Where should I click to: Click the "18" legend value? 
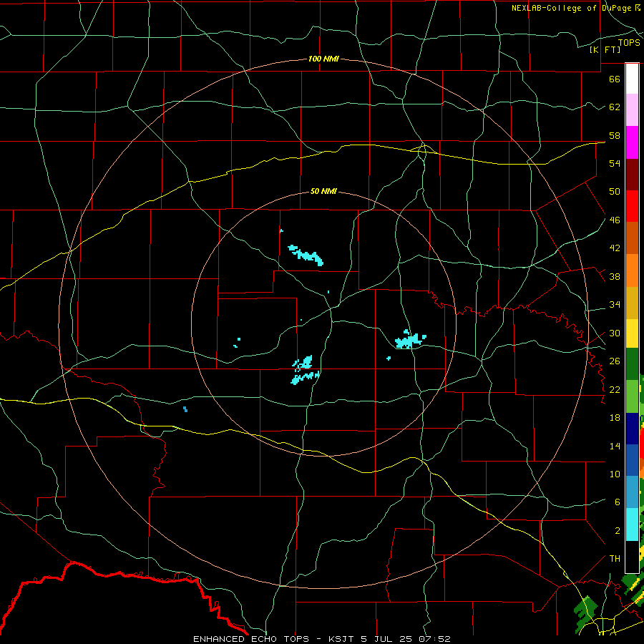tap(615, 418)
